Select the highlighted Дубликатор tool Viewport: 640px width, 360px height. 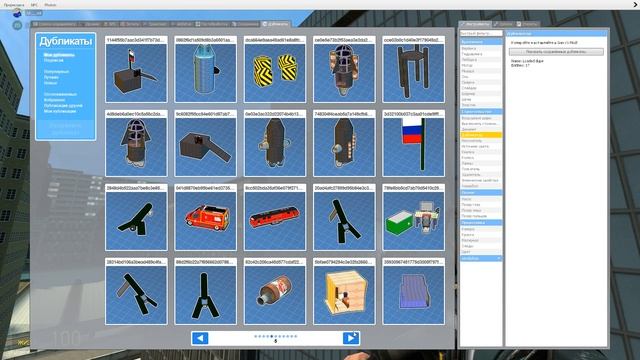pyautogui.click(x=481, y=135)
